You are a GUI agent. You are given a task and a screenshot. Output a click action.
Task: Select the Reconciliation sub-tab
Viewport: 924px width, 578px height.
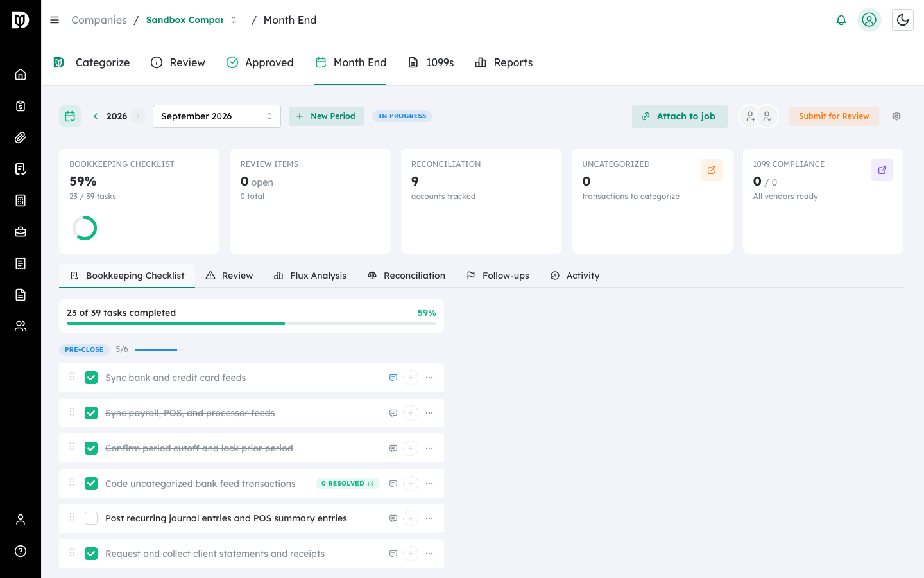pyautogui.click(x=406, y=276)
